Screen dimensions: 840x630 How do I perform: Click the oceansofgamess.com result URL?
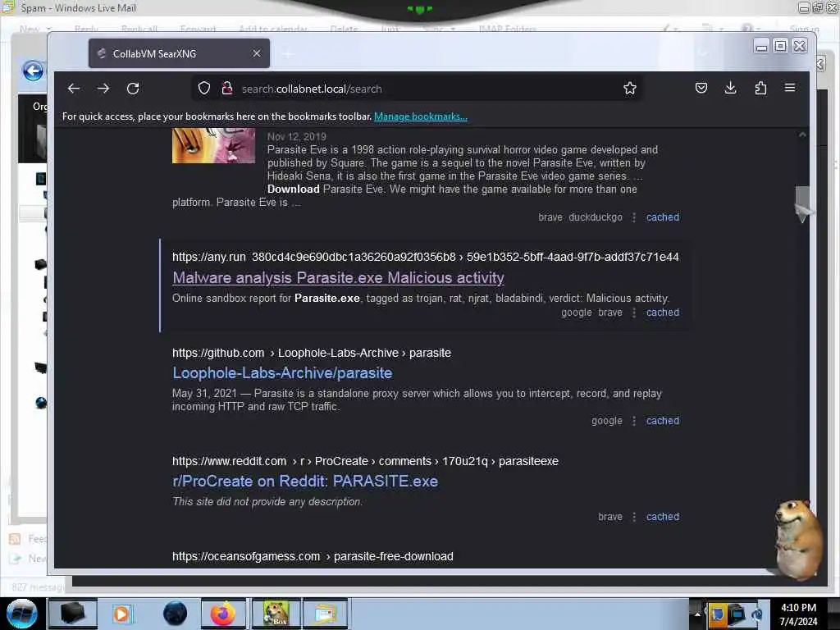[x=313, y=557]
